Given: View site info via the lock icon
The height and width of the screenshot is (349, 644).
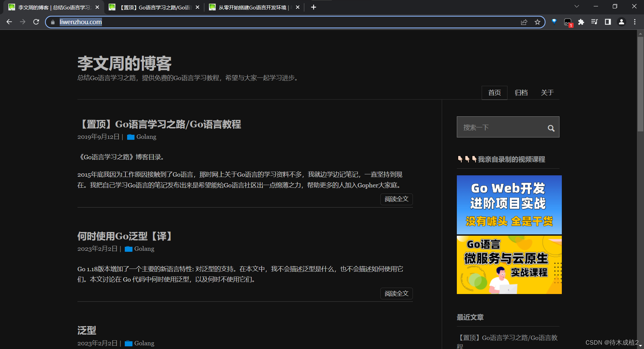Looking at the screenshot, I should (53, 22).
